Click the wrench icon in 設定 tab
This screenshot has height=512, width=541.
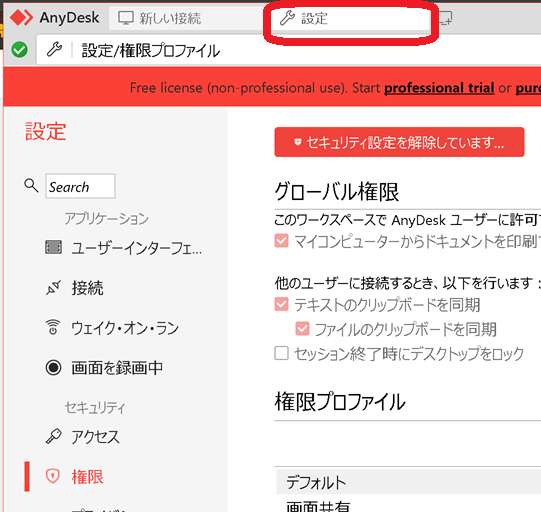[x=287, y=18]
